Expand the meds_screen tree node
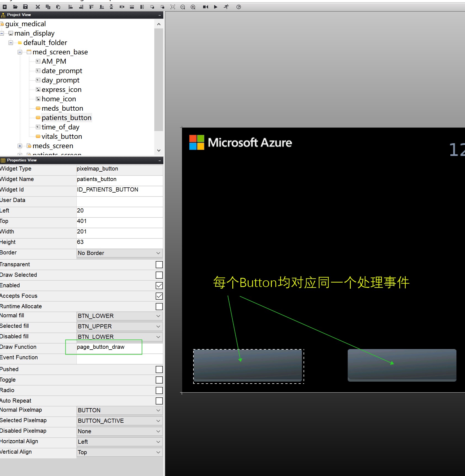This screenshot has width=465, height=476. point(20,146)
